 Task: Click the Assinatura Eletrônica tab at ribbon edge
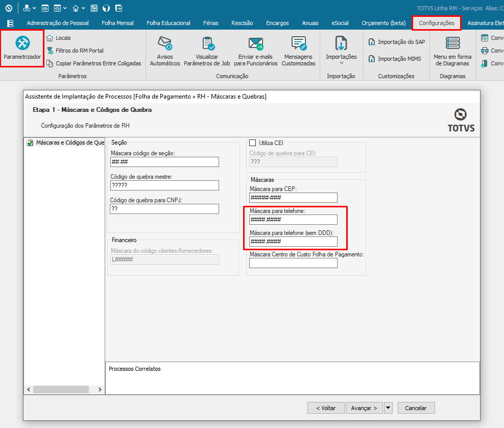(x=485, y=23)
